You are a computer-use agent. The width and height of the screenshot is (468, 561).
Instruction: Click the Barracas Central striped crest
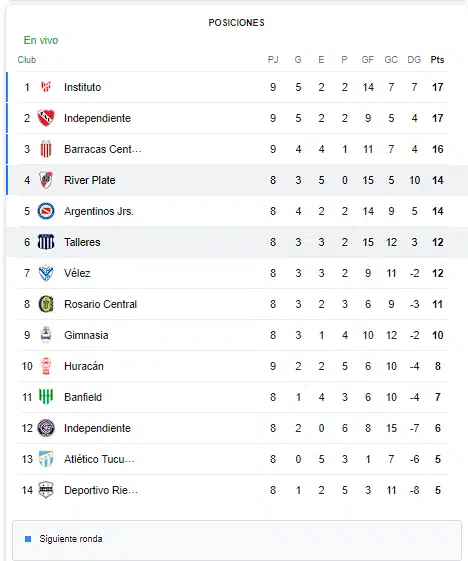[x=46, y=149]
